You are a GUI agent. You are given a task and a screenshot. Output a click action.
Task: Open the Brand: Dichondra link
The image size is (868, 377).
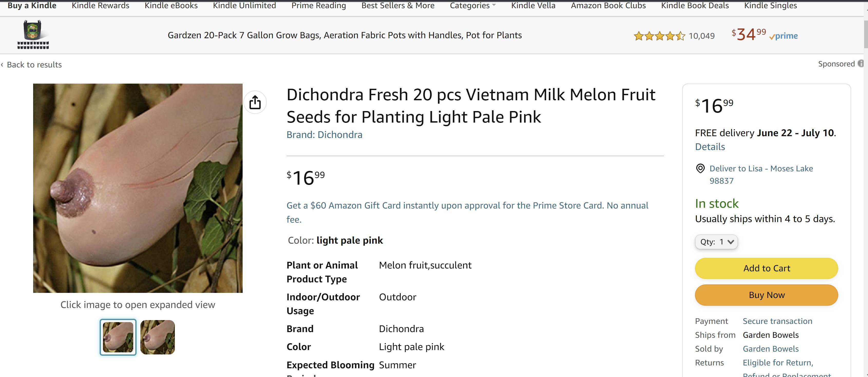(324, 135)
